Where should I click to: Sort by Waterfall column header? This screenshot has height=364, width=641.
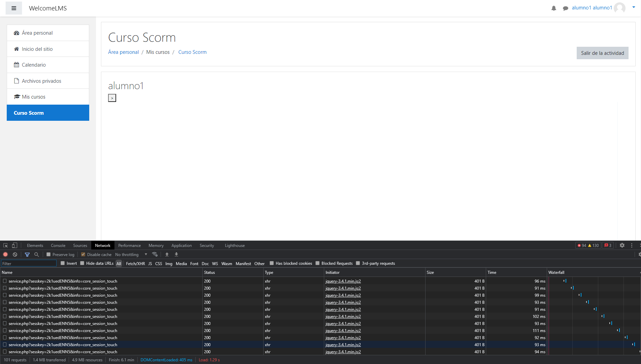pos(594,272)
